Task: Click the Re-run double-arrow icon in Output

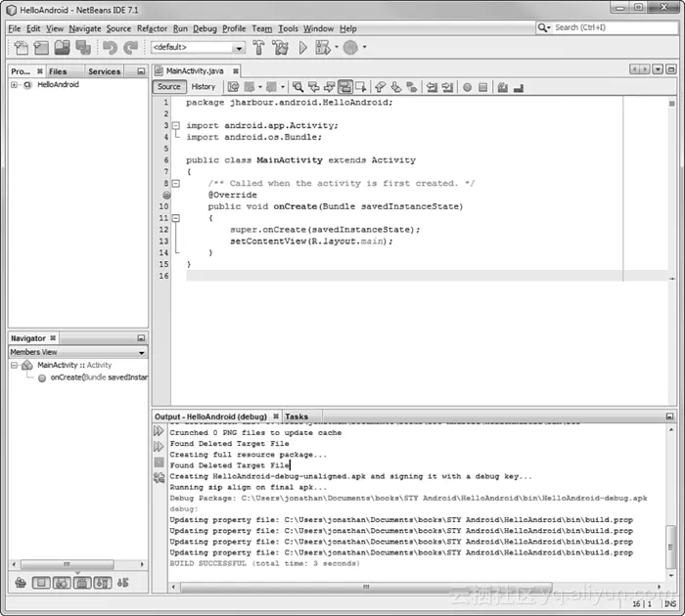Action: 159,431
